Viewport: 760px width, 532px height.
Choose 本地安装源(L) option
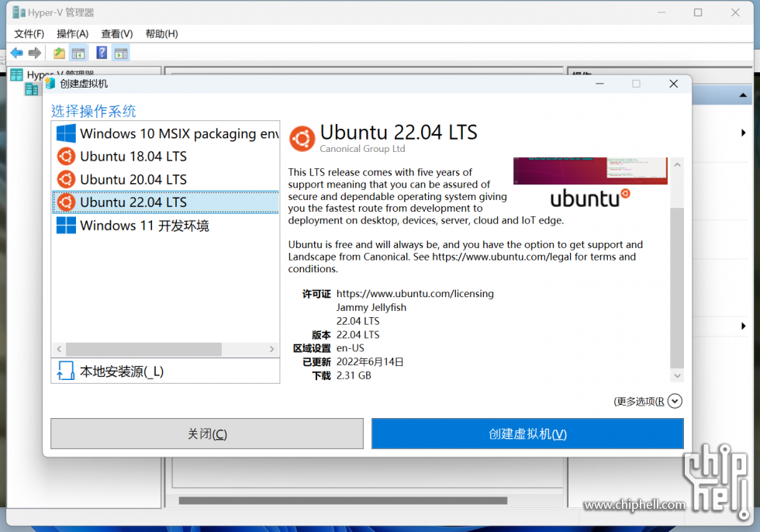[165, 371]
